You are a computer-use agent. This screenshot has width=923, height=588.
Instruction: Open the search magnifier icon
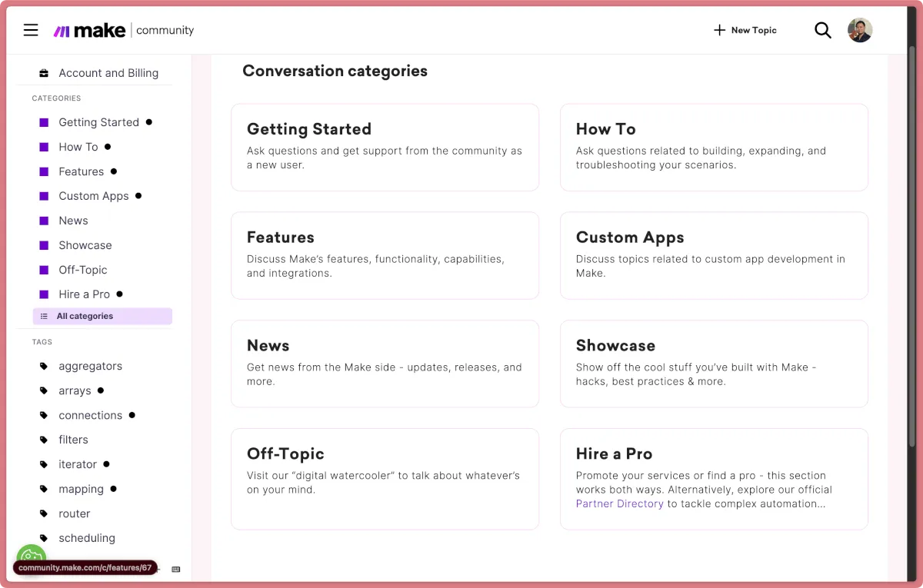[x=823, y=30]
